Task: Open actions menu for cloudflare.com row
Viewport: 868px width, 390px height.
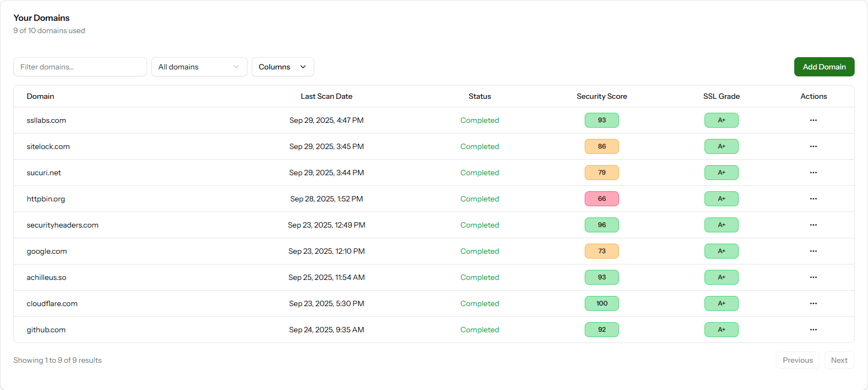Action: [x=813, y=303]
